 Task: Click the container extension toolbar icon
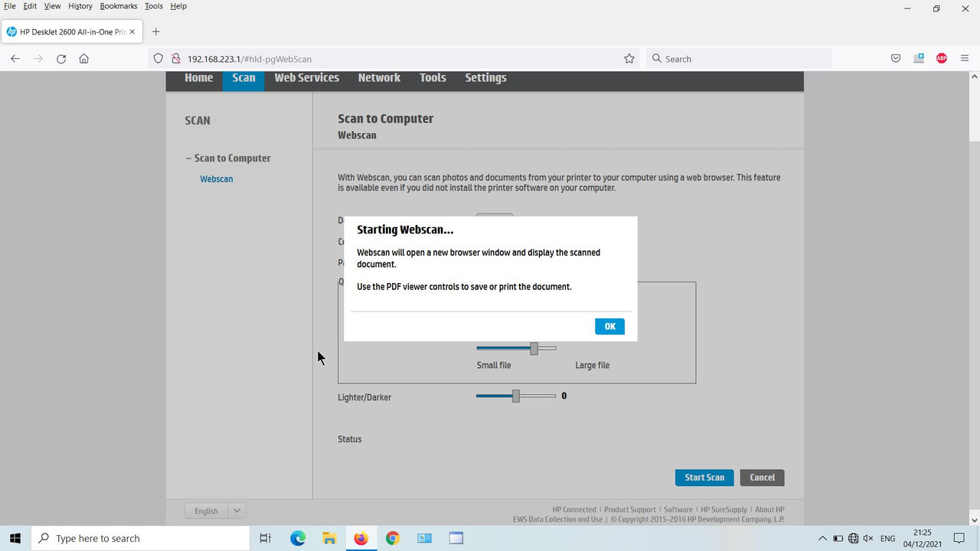click(x=919, y=59)
